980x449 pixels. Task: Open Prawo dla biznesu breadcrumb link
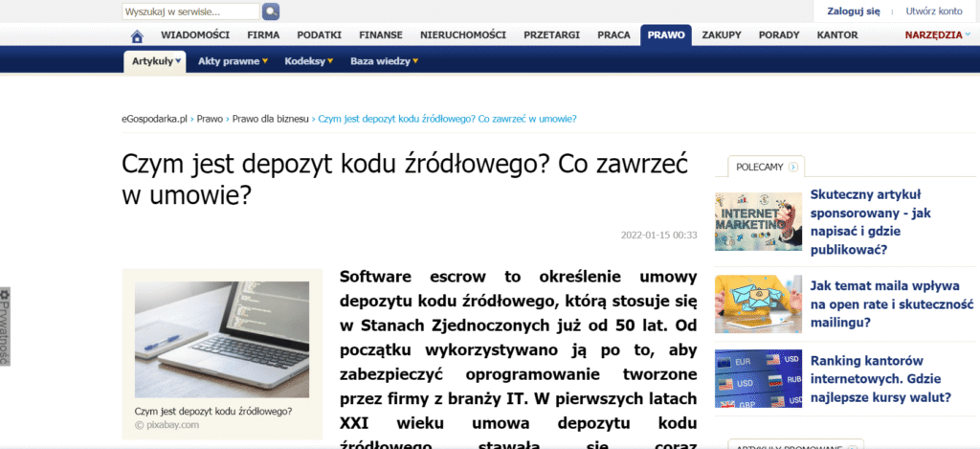(x=270, y=120)
